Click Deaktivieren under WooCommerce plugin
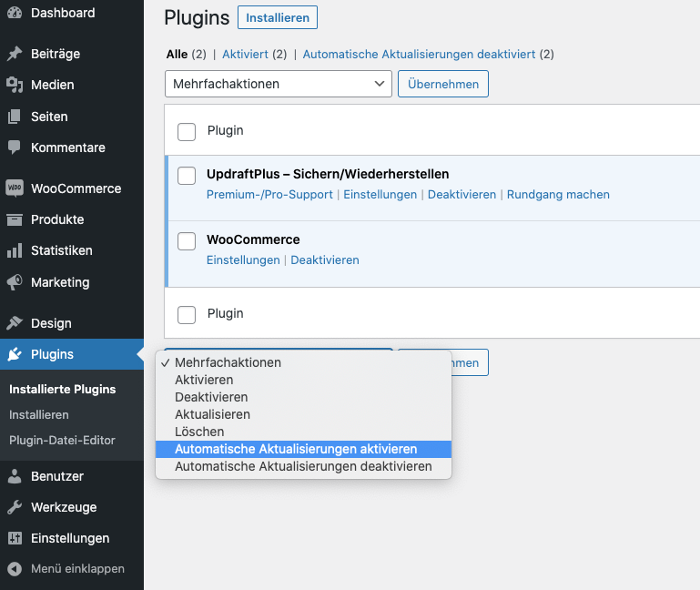 pos(325,259)
